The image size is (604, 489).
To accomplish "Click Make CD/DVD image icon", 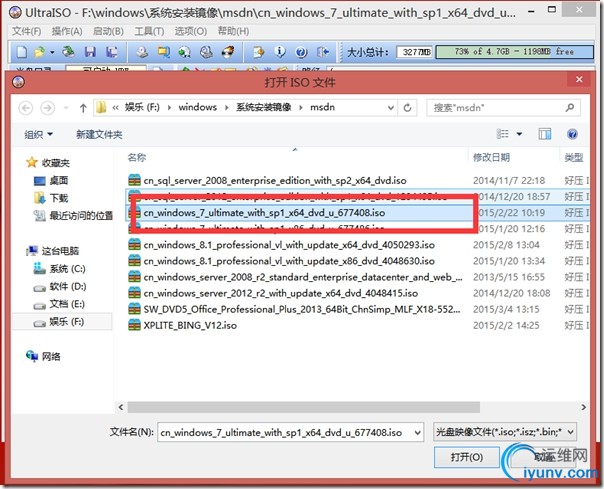I will [142, 52].
